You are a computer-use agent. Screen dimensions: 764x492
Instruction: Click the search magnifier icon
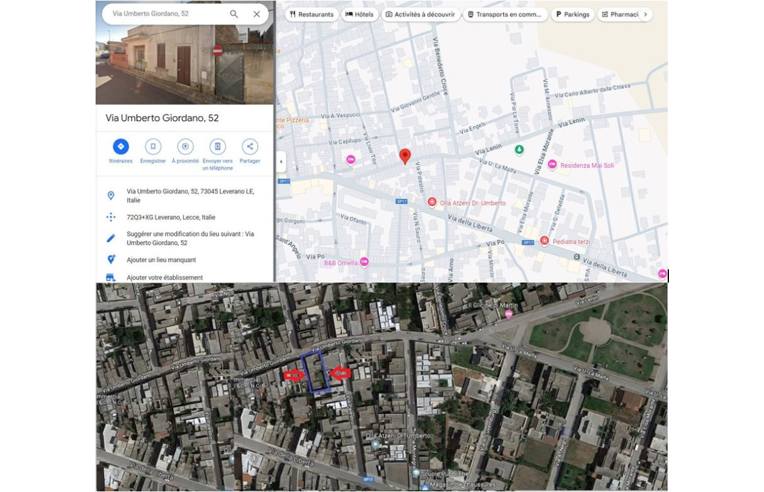pos(234,14)
